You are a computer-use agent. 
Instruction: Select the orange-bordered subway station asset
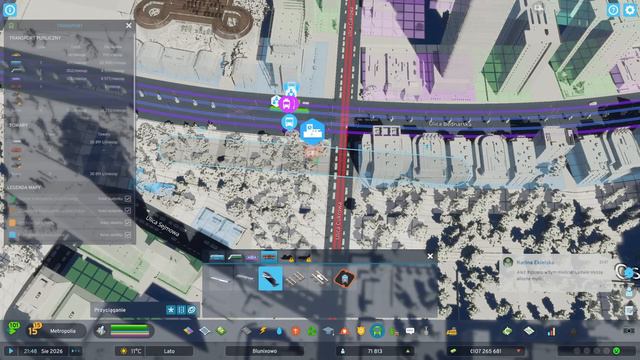344,278
